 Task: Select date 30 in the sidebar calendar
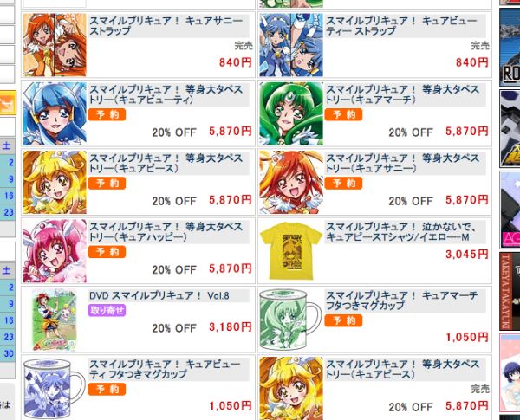click(x=9, y=353)
